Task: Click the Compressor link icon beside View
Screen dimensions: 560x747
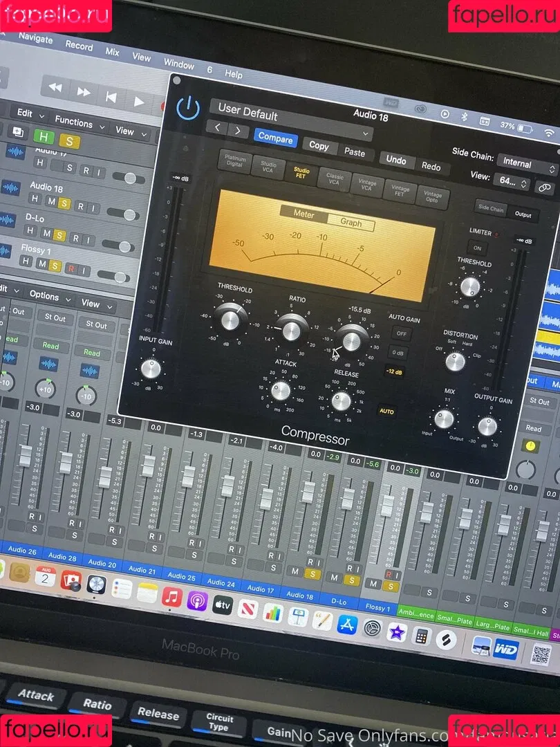Action: click(544, 187)
